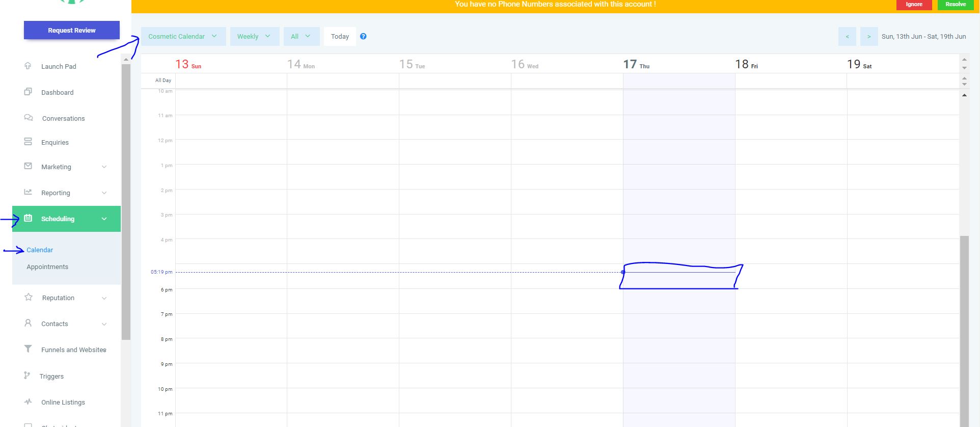The width and height of the screenshot is (980, 427).
Task: Click the 05:19 pm current time label
Action: (161, 272)
